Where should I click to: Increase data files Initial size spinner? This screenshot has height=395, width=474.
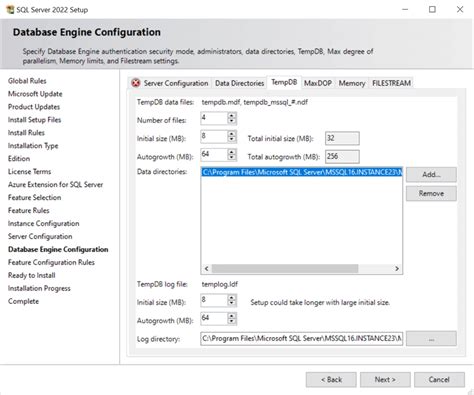point(232,134)
